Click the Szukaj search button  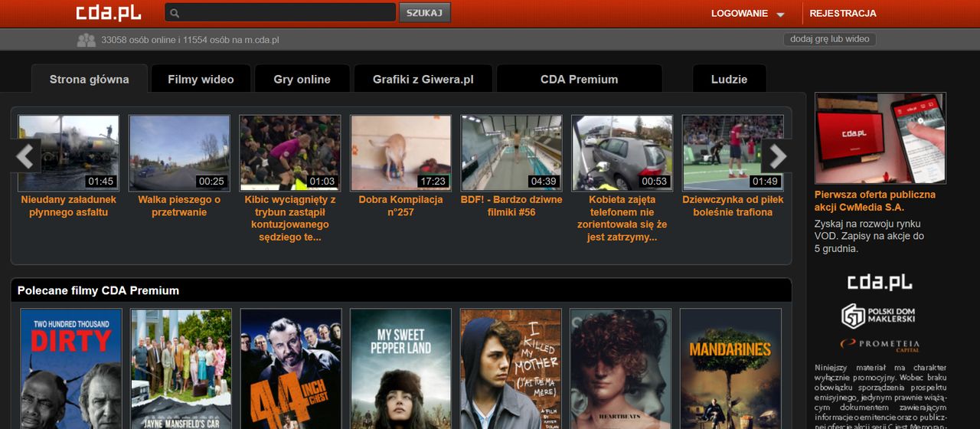(425, 12)
